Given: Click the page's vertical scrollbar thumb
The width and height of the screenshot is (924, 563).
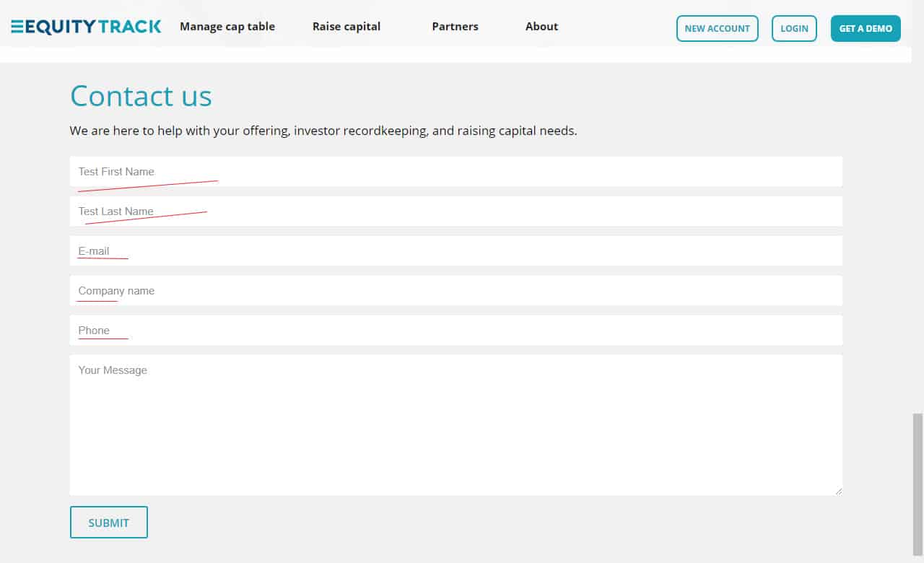Looking at the screenshot, I should [x=918, y=480].
